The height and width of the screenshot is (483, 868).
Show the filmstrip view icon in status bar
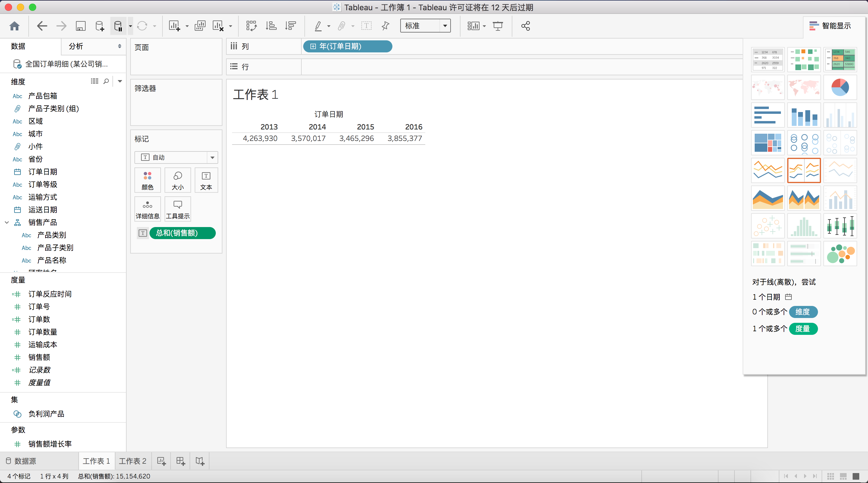[x=843, y=476]
